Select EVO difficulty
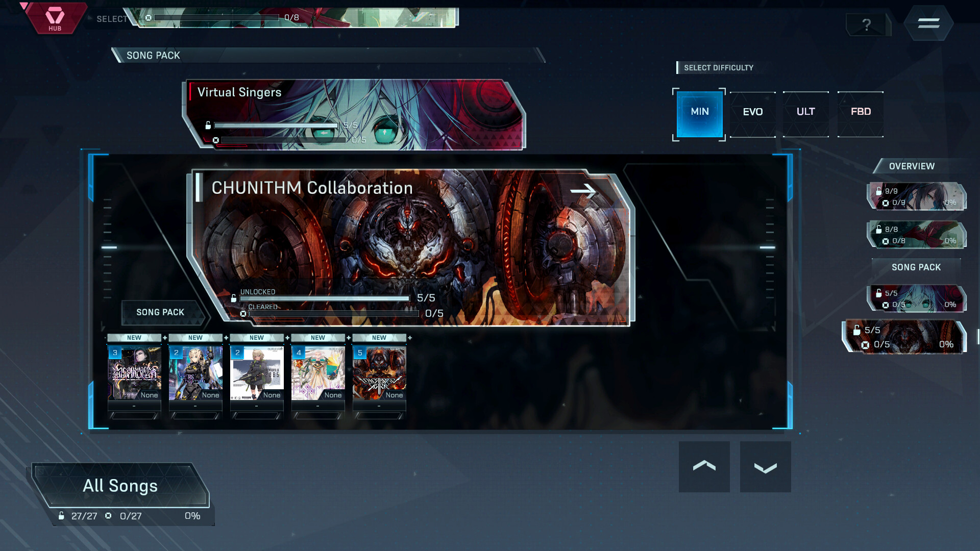The width and height of the screenshot is (980, 551). coord(753,114)
